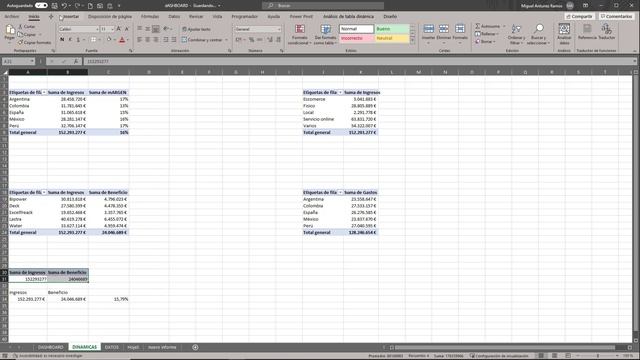The image size is (640, 360).
Task: Open row label filter above Ecommerce
Action: 340,93
